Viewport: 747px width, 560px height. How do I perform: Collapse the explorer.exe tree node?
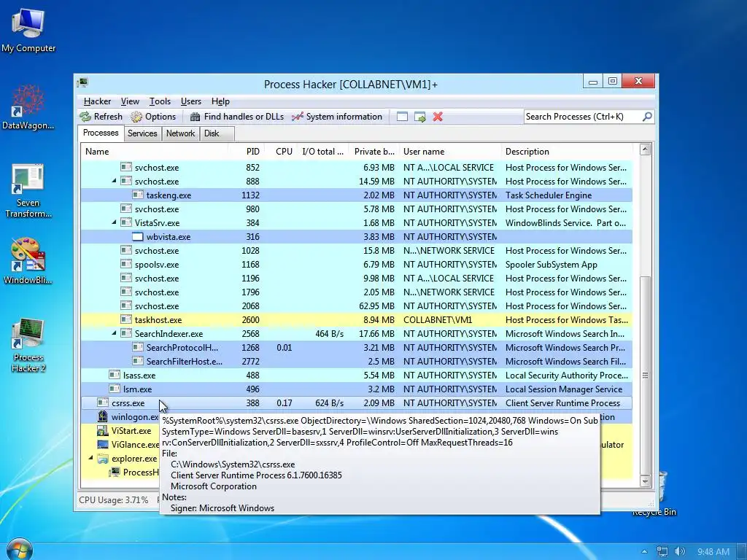tap(90, 458)
